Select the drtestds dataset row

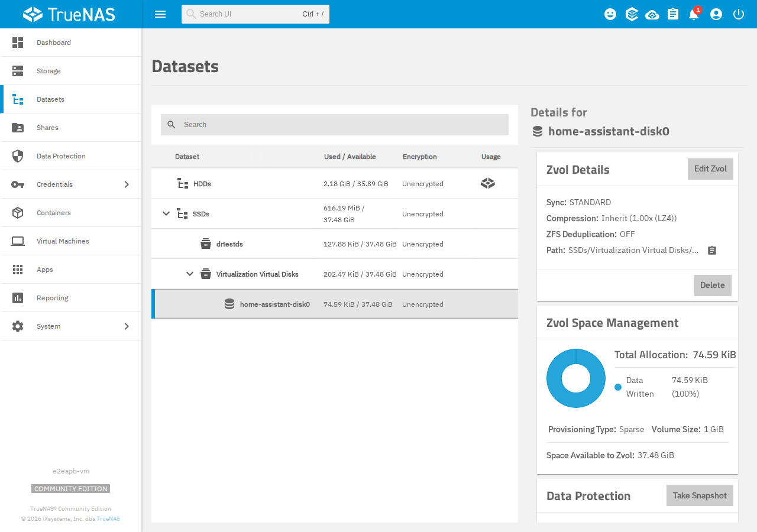335,244
